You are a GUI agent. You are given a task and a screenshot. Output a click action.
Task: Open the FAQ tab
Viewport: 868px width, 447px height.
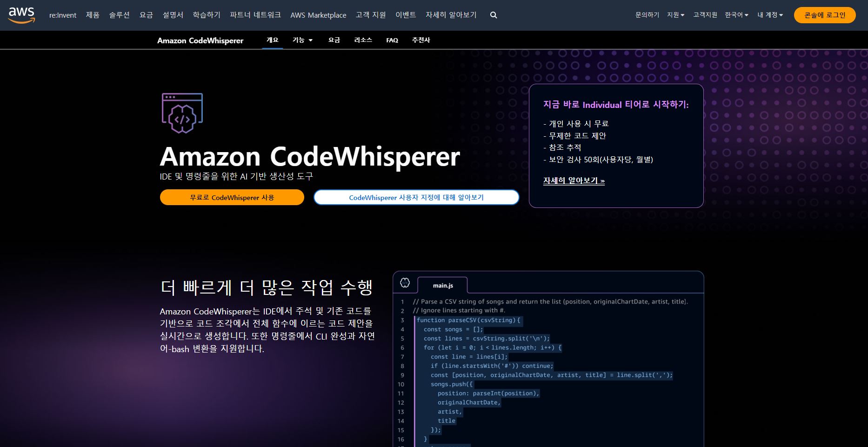(x=392, y=40)
